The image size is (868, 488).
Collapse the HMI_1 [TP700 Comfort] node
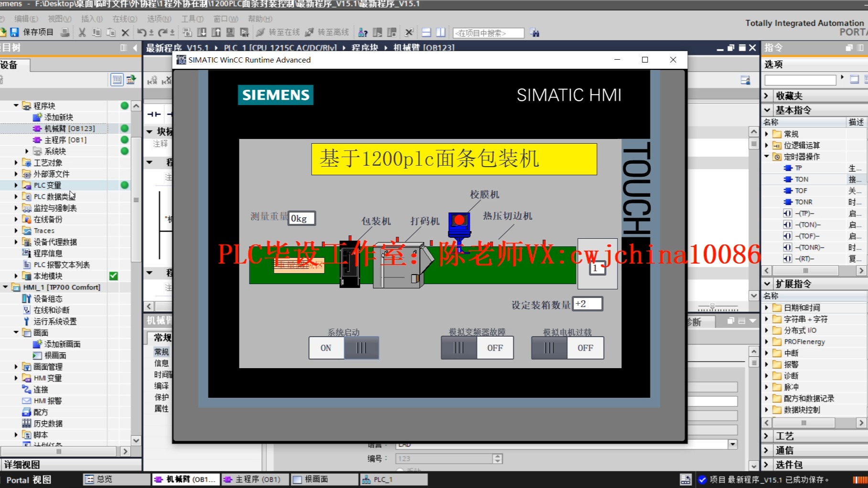[x=5, y=287]
